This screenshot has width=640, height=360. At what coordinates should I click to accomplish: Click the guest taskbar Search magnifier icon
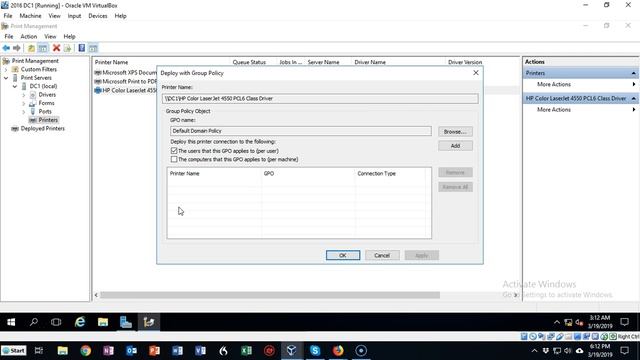pos(34,322)
